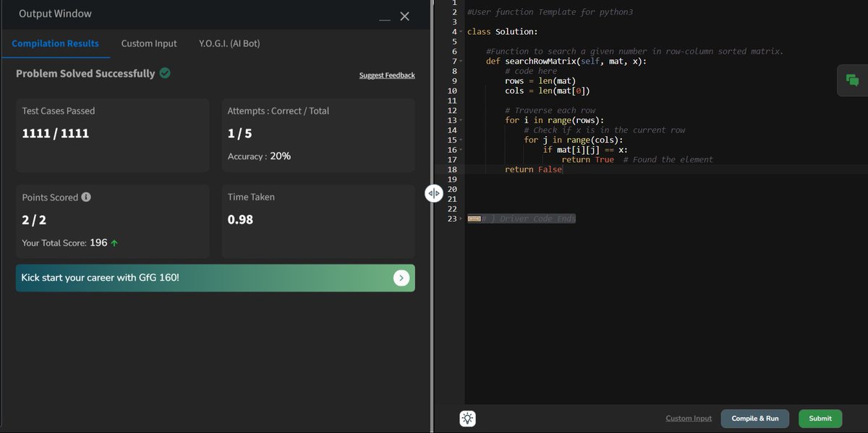Click the folded code marker before Driver Code Ends

point(474,219)
